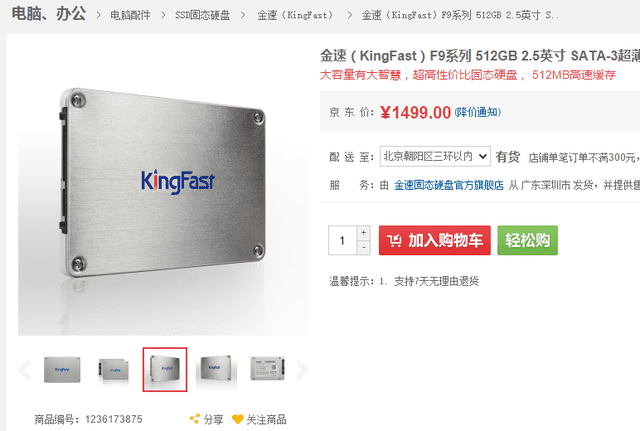Click the quantity input field
This screenshot has height=431, width=640.
[x=342, y=240]
